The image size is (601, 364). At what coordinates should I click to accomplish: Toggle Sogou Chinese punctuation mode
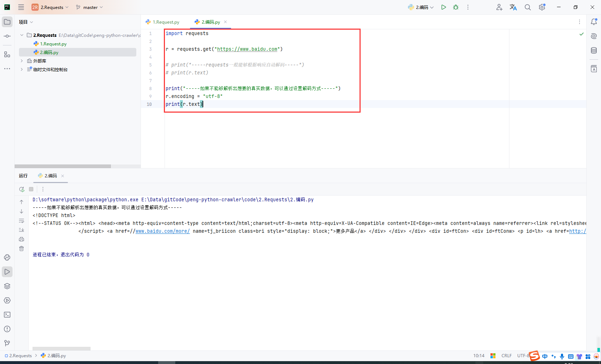(x=553, y=356)
